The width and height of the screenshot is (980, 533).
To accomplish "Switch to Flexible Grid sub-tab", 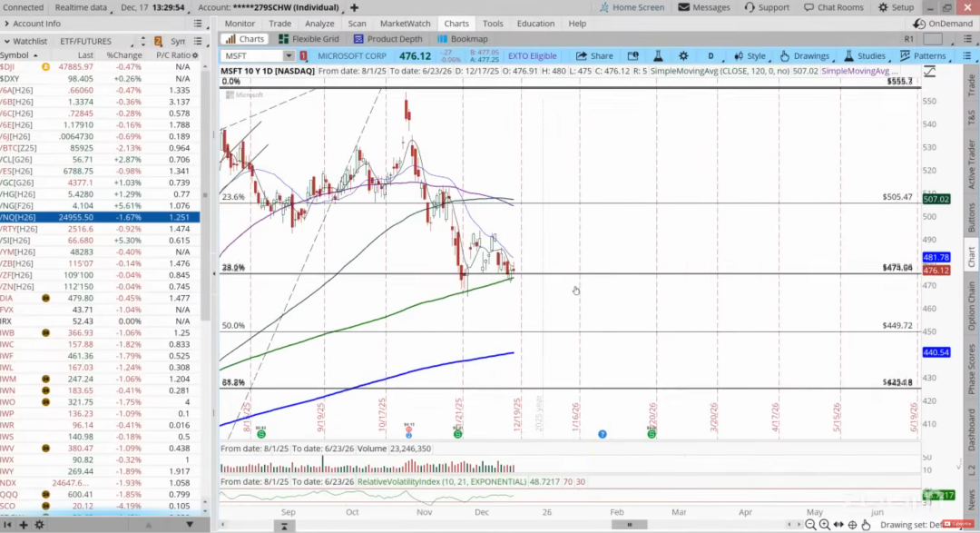I will click(309, 39).
